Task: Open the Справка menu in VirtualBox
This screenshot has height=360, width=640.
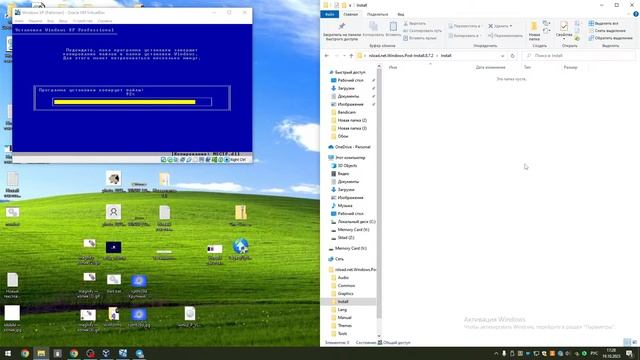Action: pyautogui.click(x=104, y=21)
